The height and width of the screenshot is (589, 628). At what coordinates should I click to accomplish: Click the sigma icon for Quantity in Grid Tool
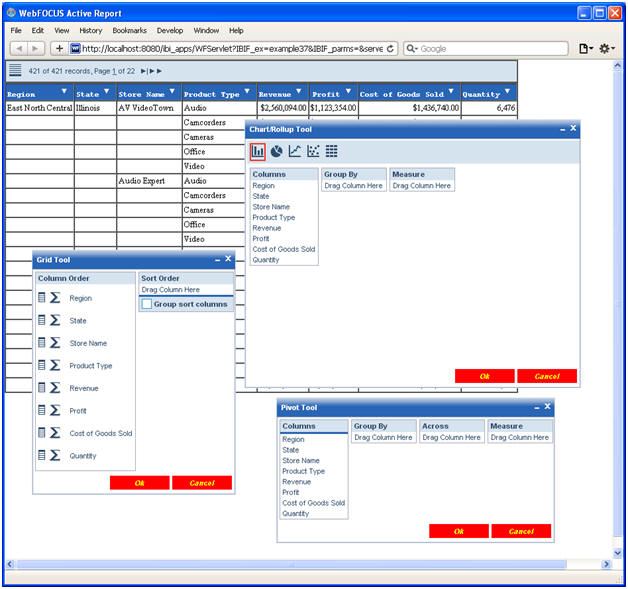coord(55,455)
